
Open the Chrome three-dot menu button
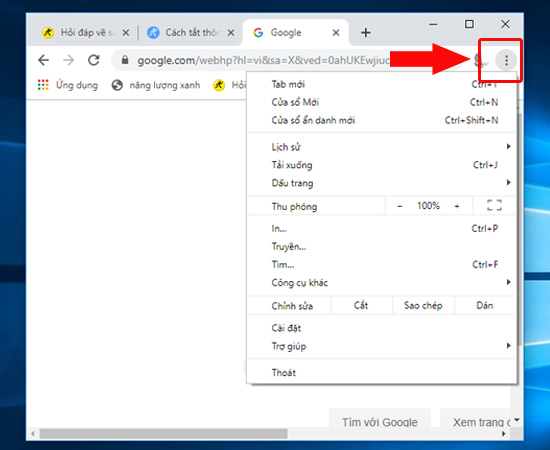[x=506, y=60]
